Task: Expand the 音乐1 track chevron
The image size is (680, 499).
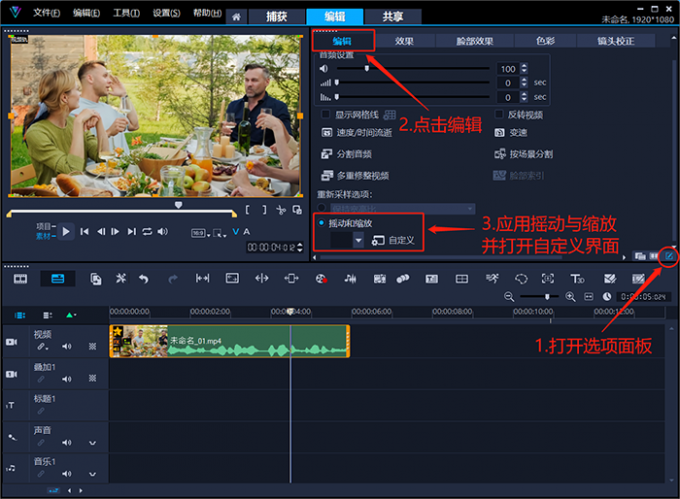Action: (x=92, y=474)
